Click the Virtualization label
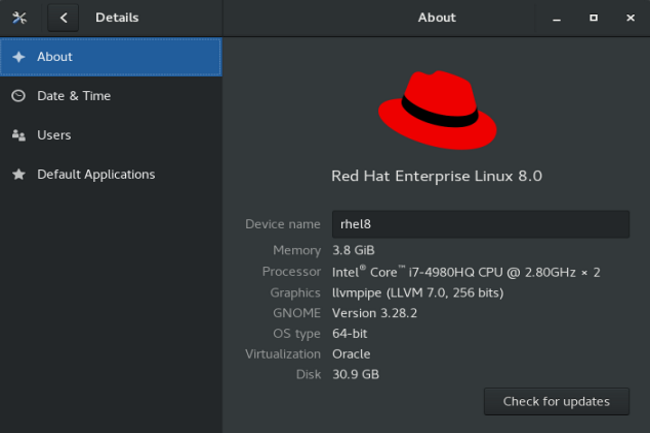The width and height of the screenshot is (650, 433). click(283, 354)
